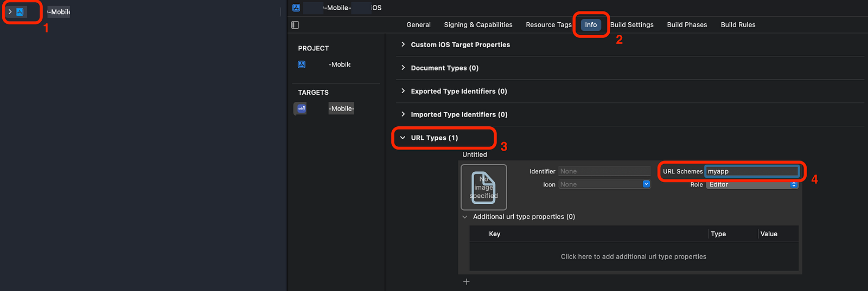Select the -Mobile project row in navigator
This screenshot has width=868, height=291.
(59, 12)
